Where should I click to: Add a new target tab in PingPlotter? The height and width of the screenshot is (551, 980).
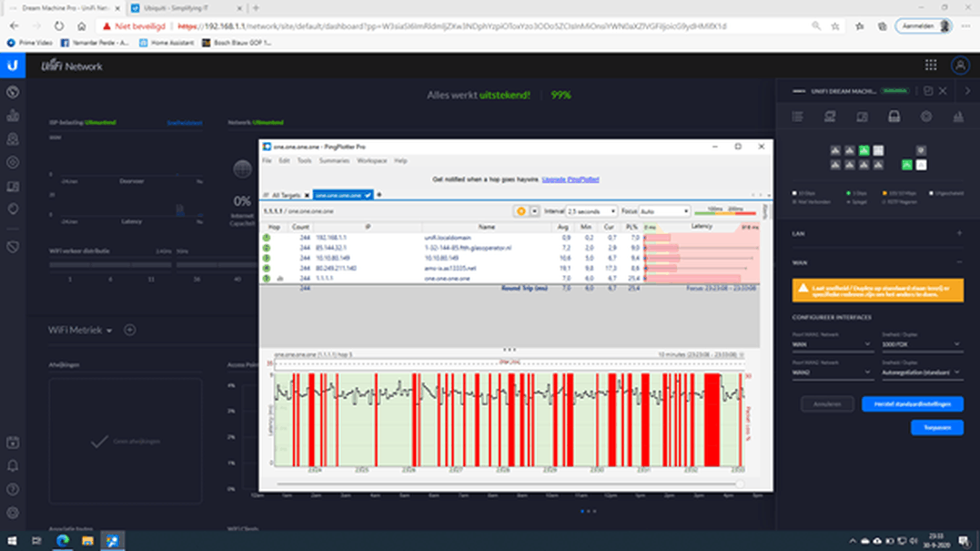379,195
